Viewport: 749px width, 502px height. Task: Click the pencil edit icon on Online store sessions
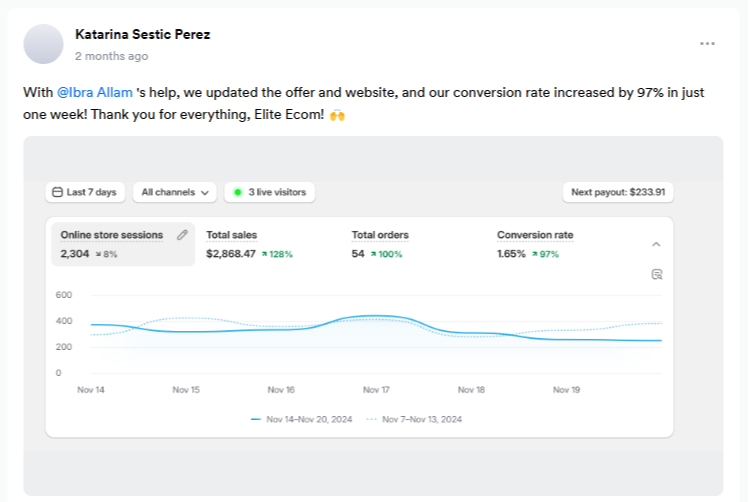coord(182,235)
